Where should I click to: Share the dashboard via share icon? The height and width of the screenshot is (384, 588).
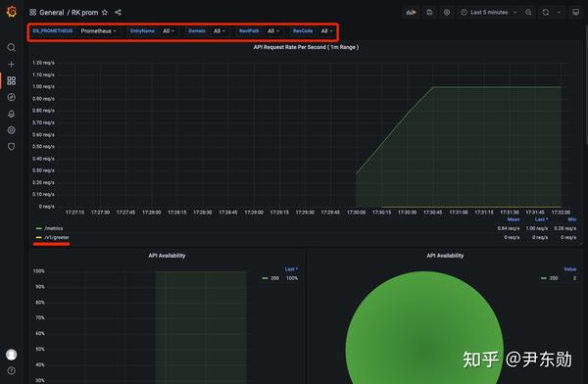tap(119, 13)
